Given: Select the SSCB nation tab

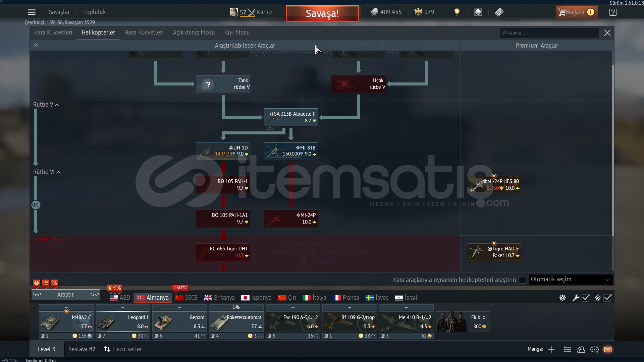Looking at the screenshot, I should click(186, 298).
